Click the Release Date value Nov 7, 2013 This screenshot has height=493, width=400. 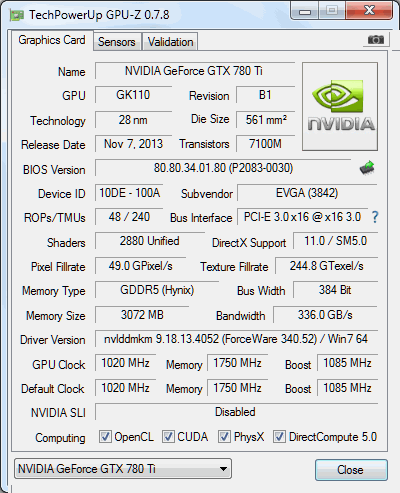tap(133, 144)
